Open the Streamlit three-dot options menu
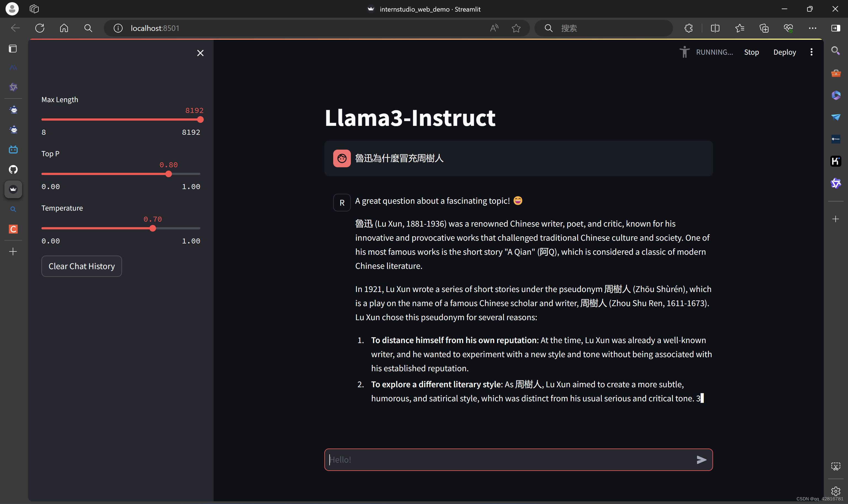This screenshot has height=504, width=848. [812, 52]
